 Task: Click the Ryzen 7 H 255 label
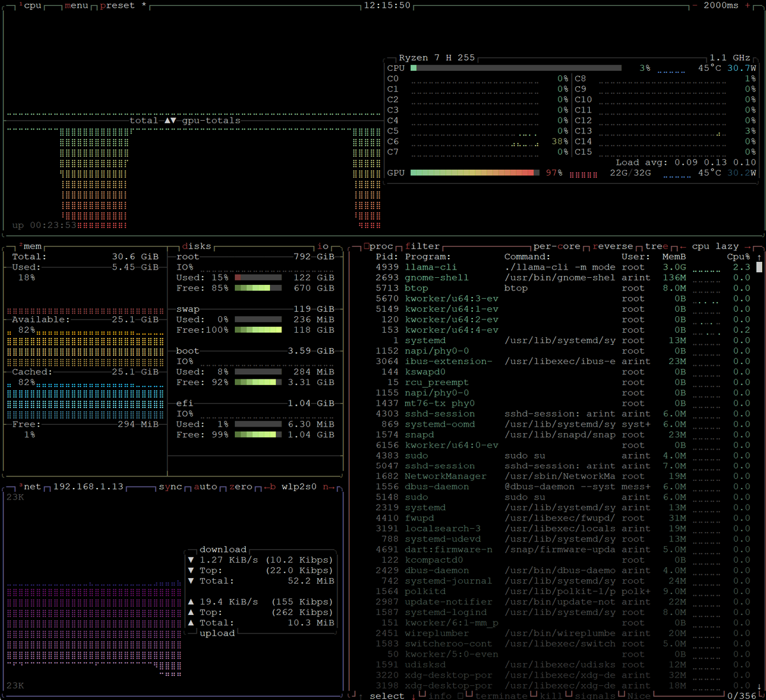(x=437, y=58)
